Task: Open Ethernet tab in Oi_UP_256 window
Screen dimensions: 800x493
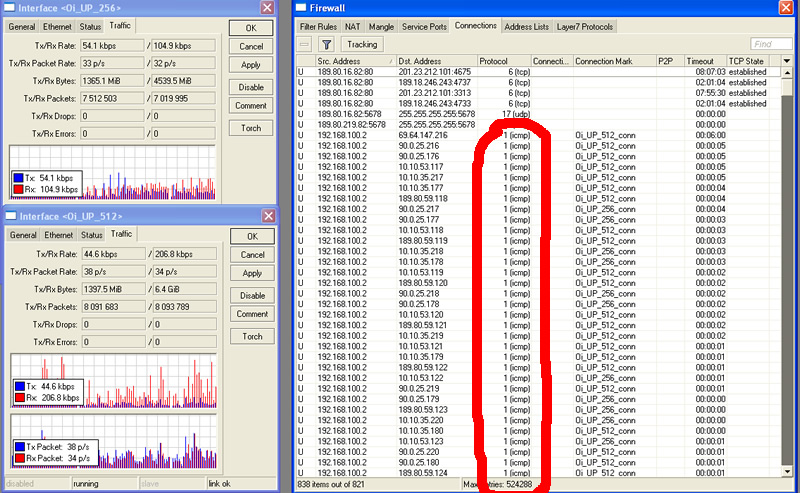Action: pyautogui.click(x=57, y=27)
